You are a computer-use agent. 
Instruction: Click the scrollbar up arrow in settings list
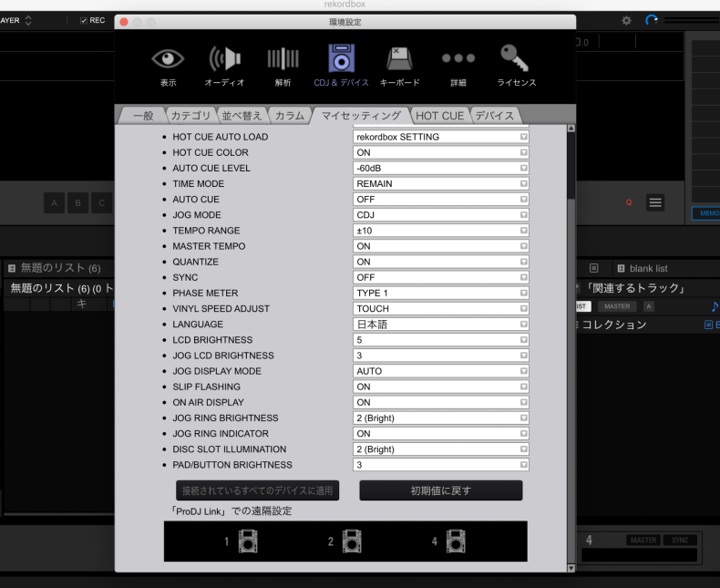(x=571, y=129)
